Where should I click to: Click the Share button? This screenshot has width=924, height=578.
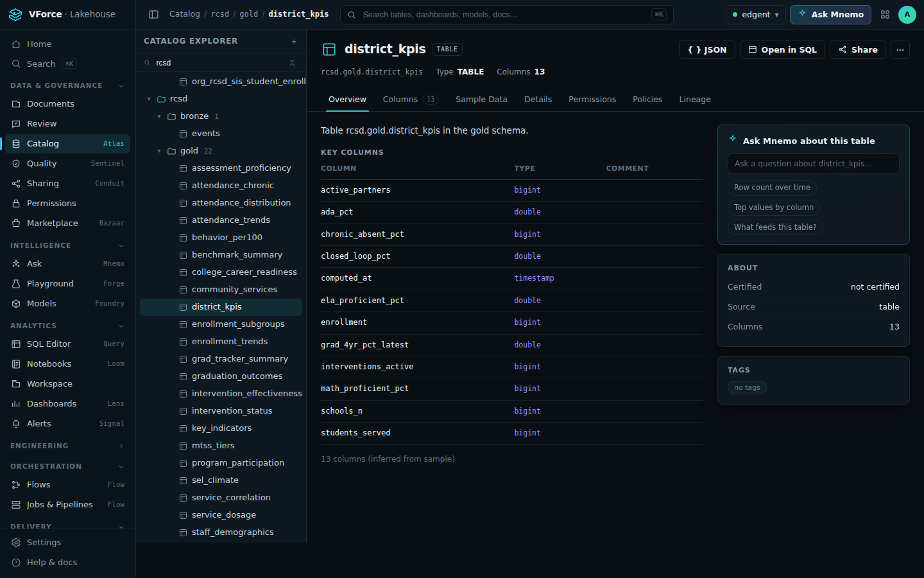click(x=858, y=49)
